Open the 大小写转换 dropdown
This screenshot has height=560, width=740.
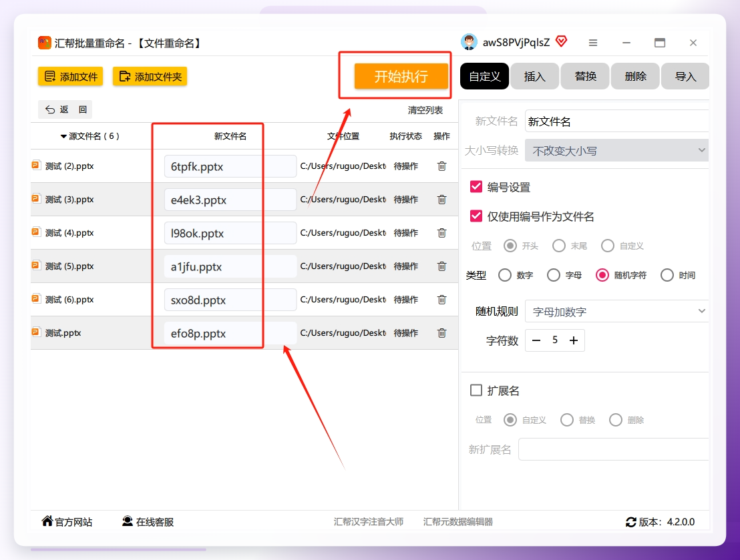(x=617, y=150)
